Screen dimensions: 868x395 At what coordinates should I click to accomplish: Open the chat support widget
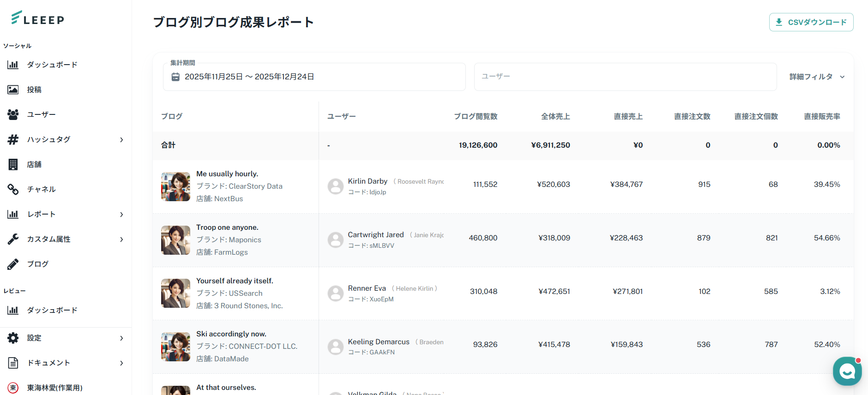[847, 371]
